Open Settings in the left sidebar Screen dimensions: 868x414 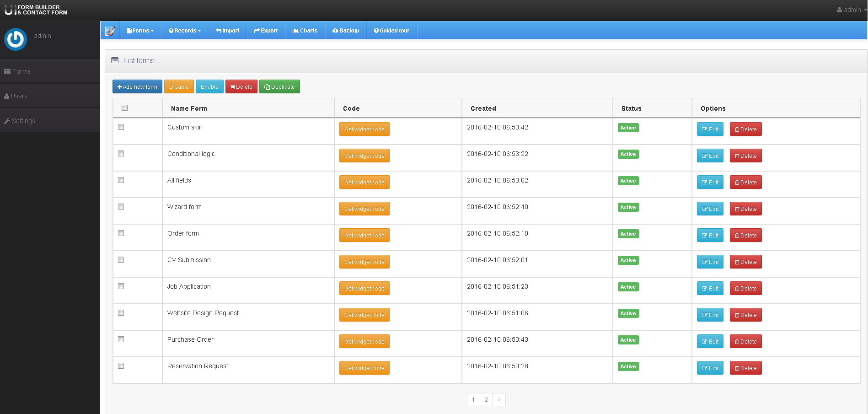(x=50, y=121)
